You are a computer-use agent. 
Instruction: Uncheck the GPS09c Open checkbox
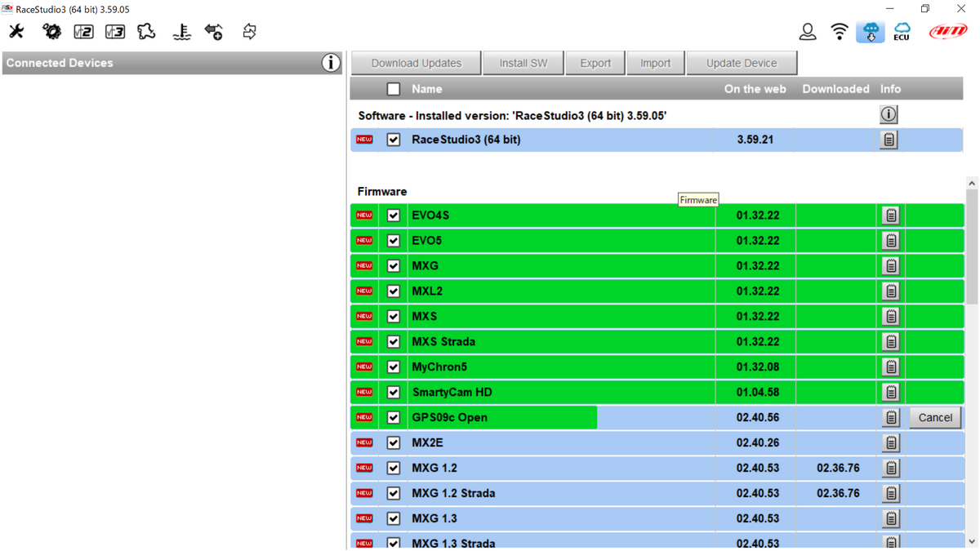coord(394,418)
